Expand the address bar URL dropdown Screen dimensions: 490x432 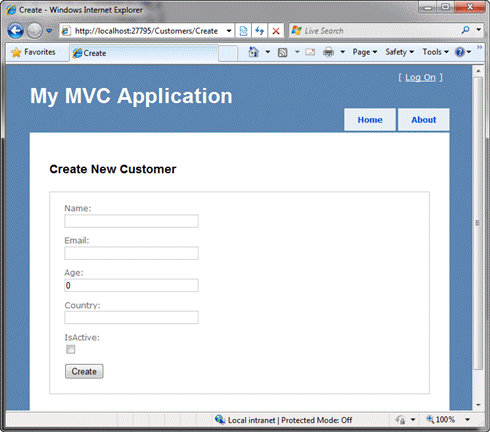click(x=229, y=31)
